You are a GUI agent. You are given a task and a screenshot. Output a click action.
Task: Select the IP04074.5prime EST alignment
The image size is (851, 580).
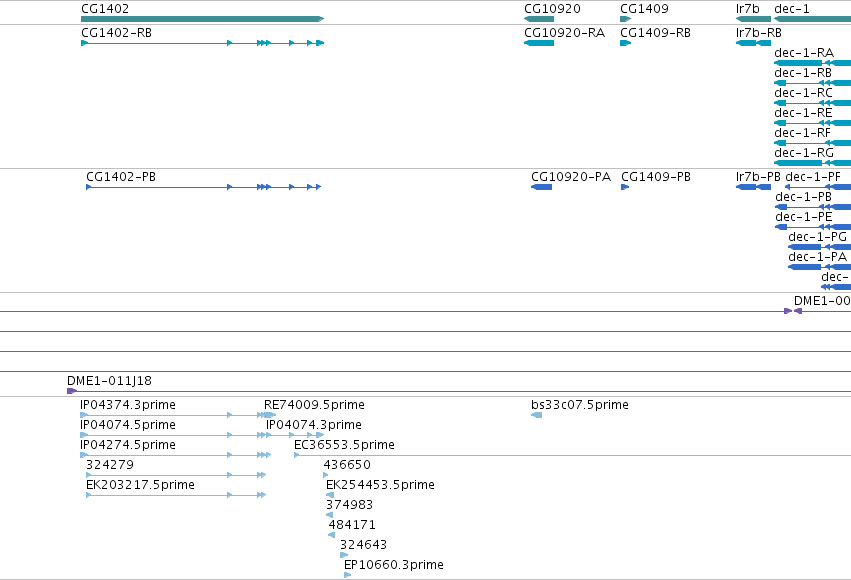pyautogui.click(x=173, y=435)
